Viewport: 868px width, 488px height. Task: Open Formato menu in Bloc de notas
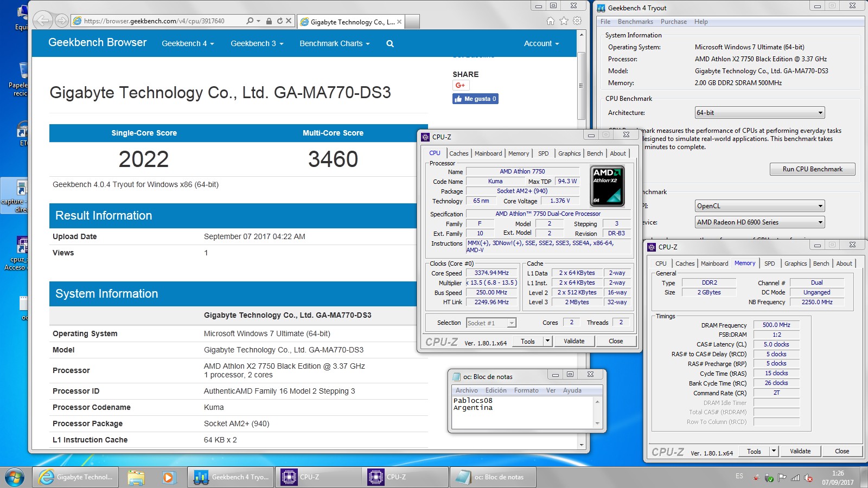[526, 390]
